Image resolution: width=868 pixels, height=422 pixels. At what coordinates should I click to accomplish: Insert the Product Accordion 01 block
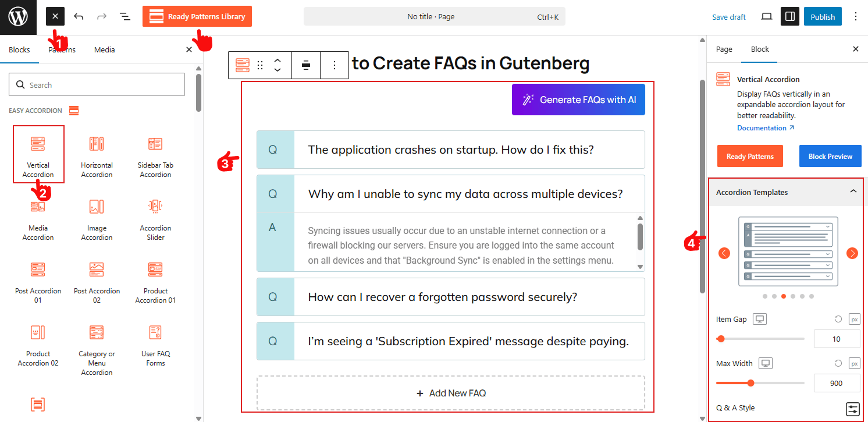(x=155, y=282)
